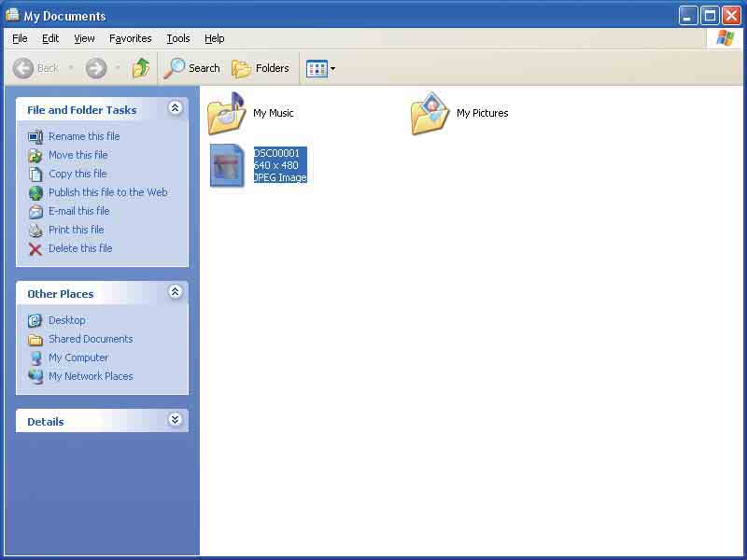747x560 pixels.
Task: Click the Print this file link
Action: [x=77, y=230]
